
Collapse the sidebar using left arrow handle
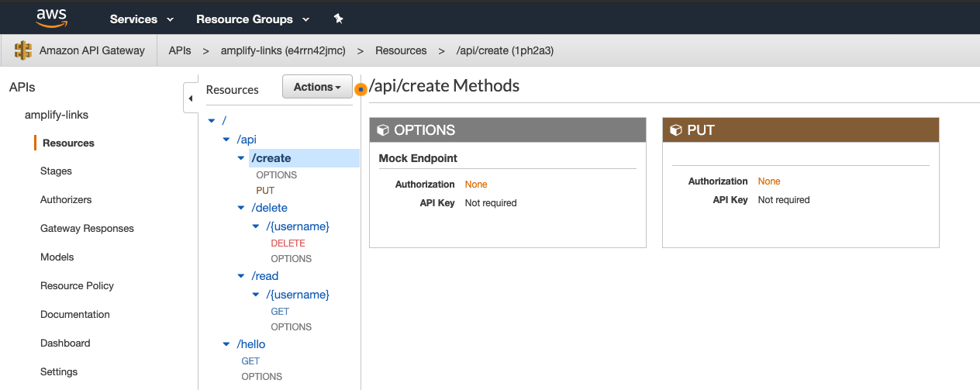coord(190,98)
